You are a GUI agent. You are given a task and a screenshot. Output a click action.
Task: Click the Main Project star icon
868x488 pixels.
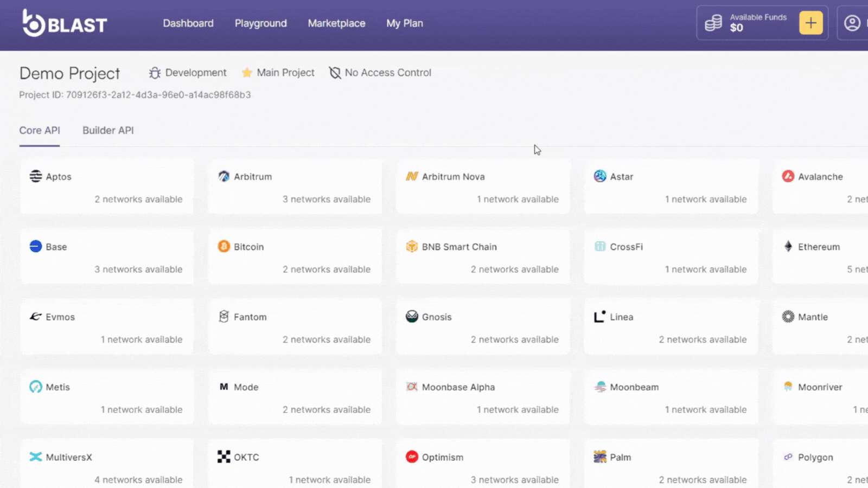[247, 73]
